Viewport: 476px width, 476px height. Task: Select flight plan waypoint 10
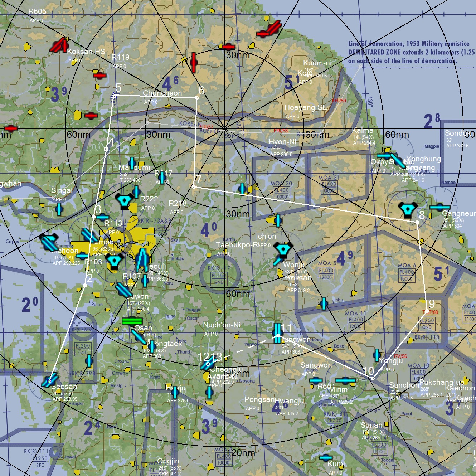pyautogui.click(x=373, y=378)
